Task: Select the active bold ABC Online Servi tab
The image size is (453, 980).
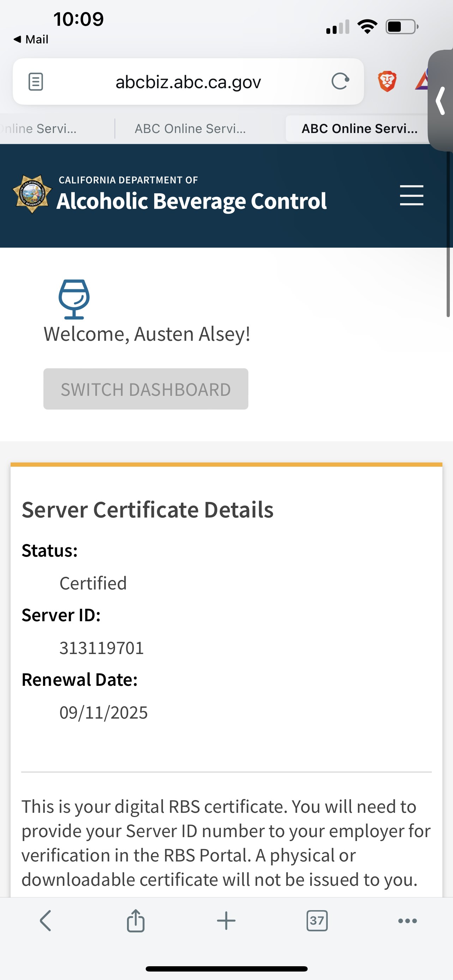Action: (359, 129)
